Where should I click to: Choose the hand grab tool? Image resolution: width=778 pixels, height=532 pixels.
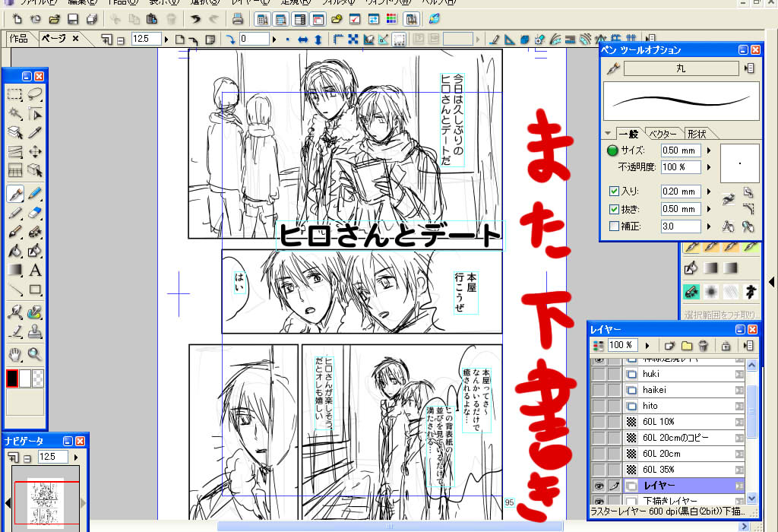[x=15, y=354]
